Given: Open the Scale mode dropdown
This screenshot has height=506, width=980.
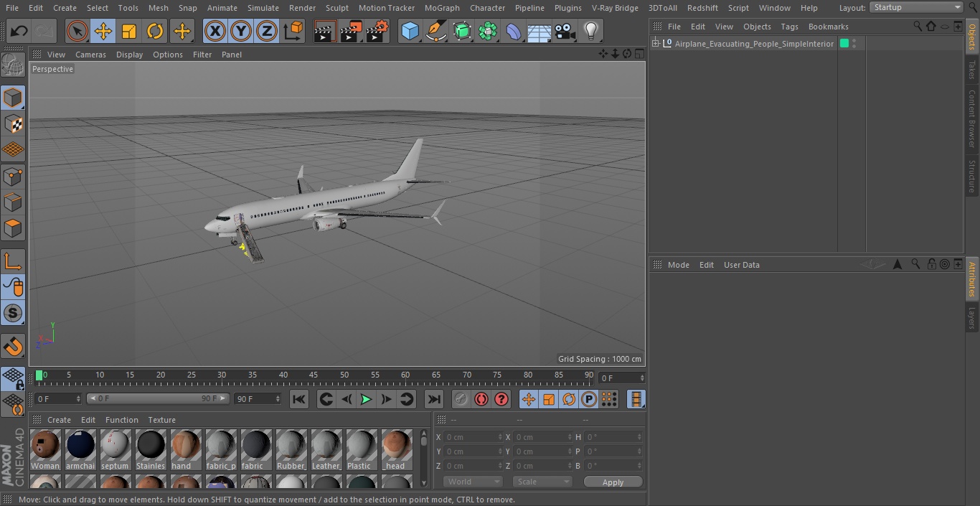Looking at the screenshot, I should [542, 482].
